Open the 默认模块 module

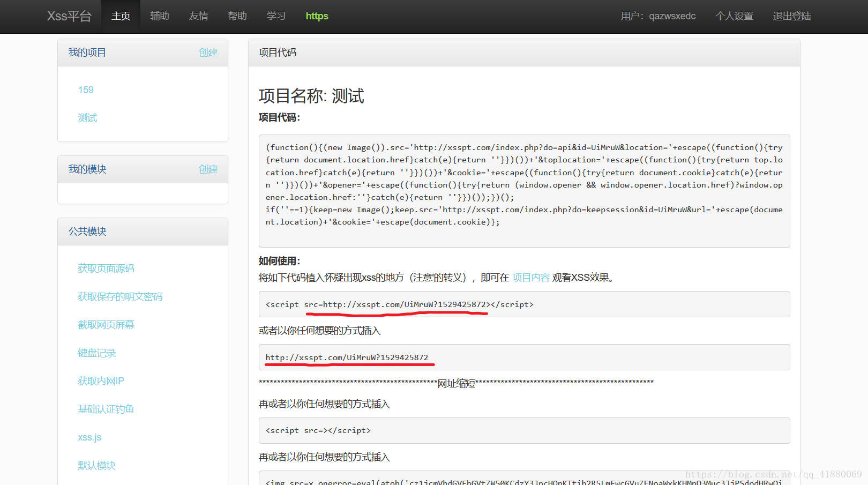(97, 466)
